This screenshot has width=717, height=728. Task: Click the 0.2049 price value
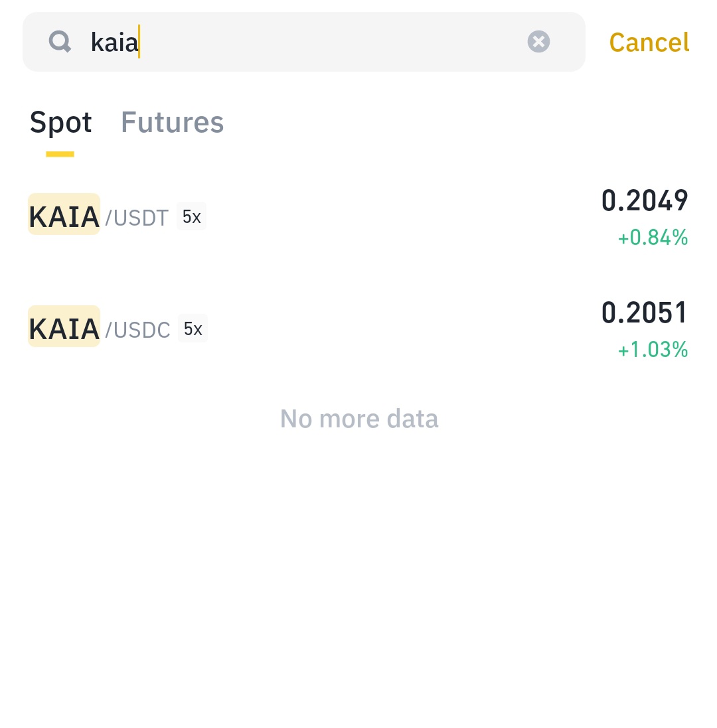pyautogui.click(x=645, y=200)
